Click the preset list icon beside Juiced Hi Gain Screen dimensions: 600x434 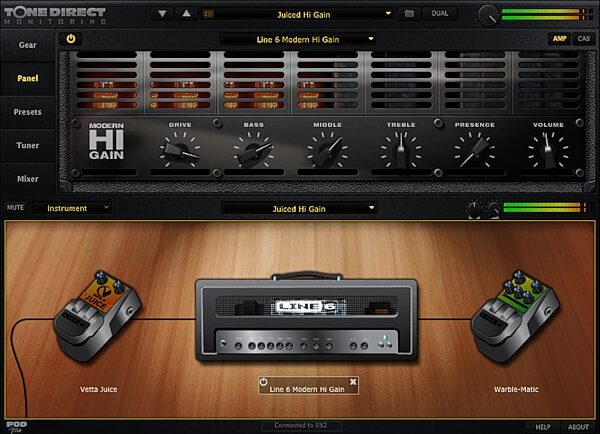tap(209, 14)
